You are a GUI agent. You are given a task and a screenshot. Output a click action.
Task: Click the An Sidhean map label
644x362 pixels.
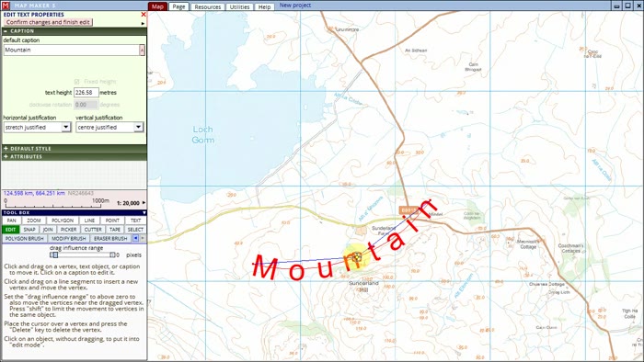(416, 51)
